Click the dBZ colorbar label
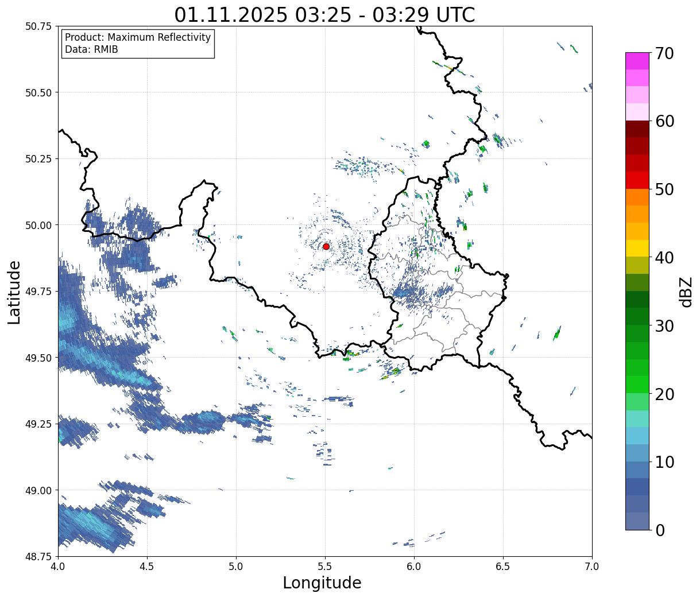Image resolution: width=700 pixels, height=597 pixels. 686,291
